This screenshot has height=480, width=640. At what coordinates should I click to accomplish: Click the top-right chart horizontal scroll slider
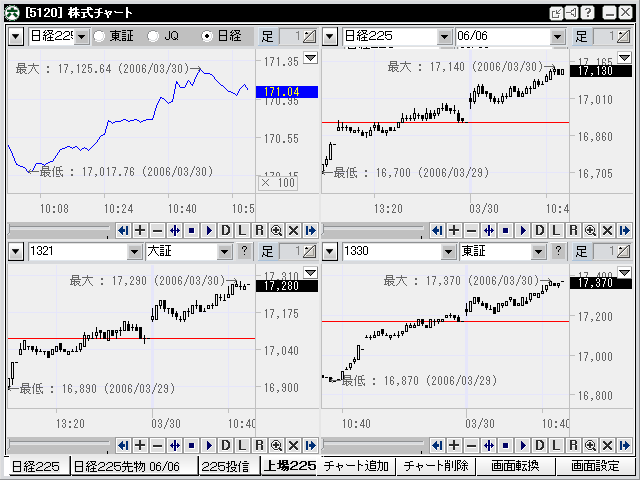click(x=373, y=230)
